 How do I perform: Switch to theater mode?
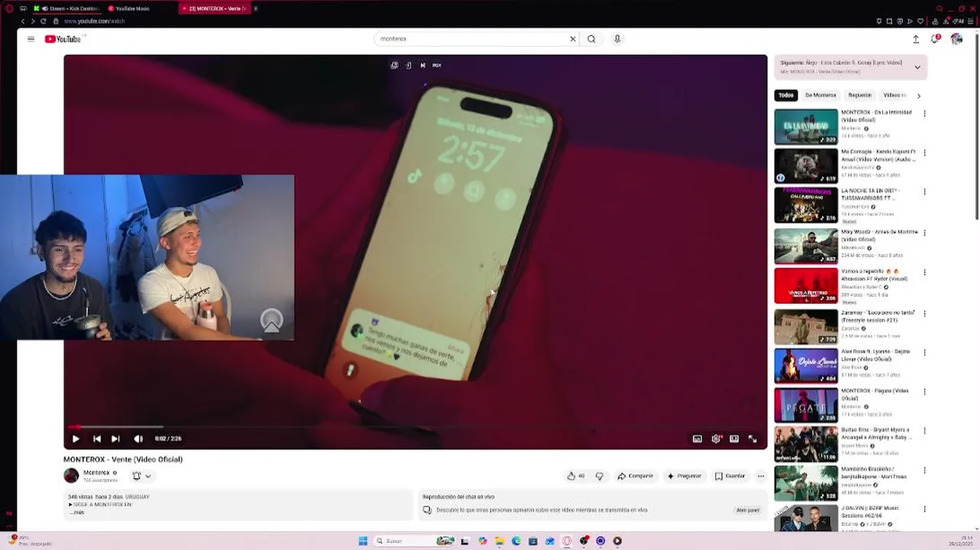[x=734, y=438]
